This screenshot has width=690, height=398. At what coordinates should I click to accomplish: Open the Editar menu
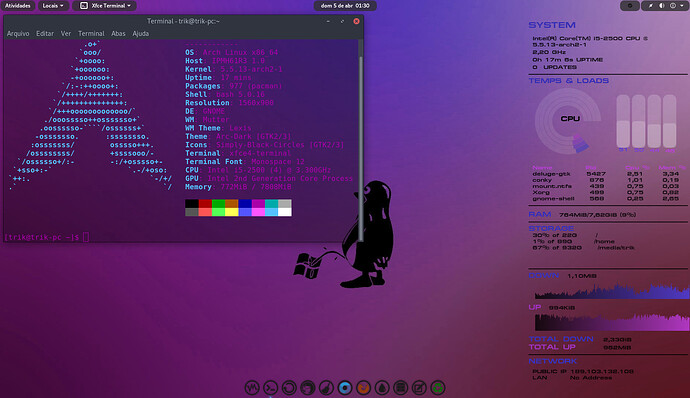click(x=45, y=33)
